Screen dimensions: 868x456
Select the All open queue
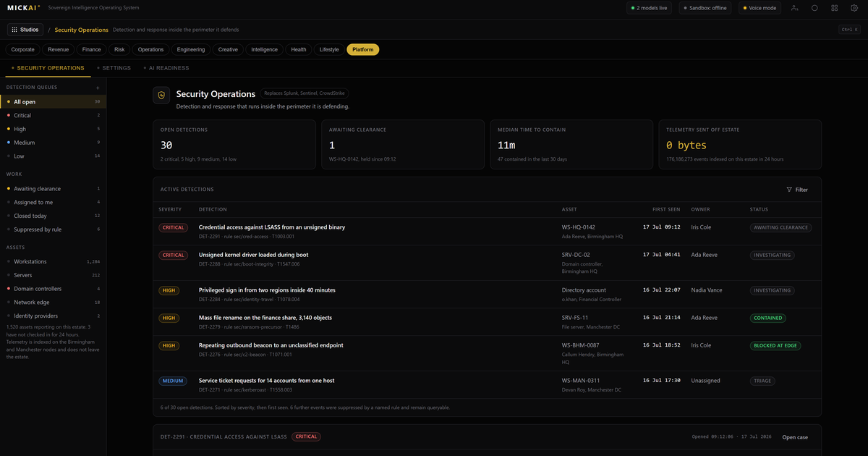coord(53,102)
